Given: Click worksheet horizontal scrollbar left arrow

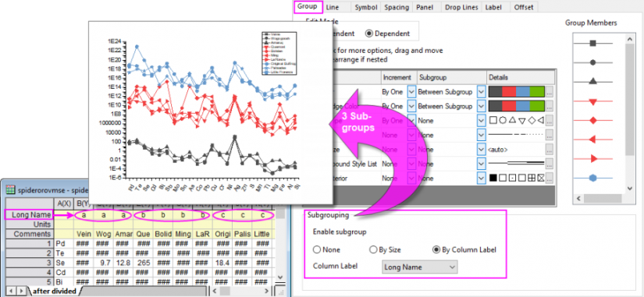Looking at the screenshot, I should [214, 291].
